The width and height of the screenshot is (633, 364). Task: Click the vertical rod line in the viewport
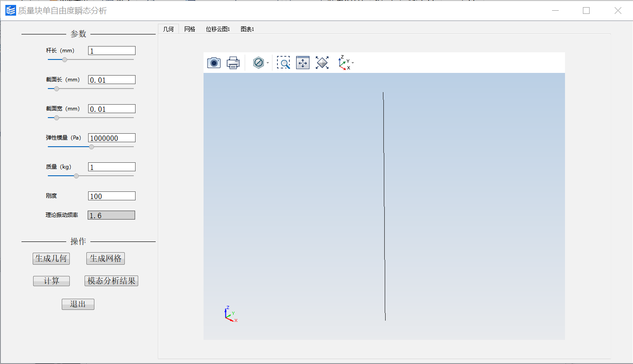click(384, 206)
